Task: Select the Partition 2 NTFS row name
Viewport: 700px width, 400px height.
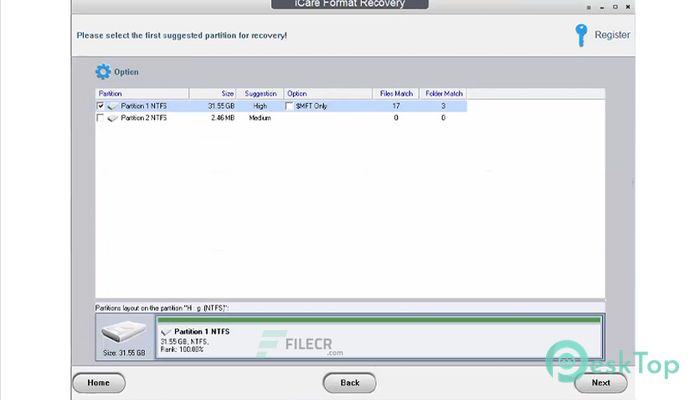Action: [144, 118]
